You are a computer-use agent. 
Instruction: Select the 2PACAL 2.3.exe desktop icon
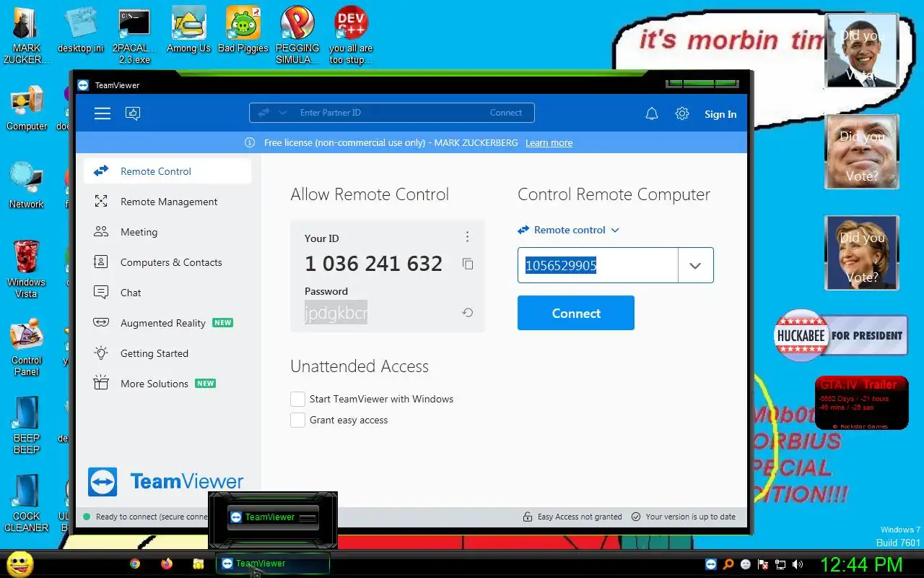coord(135,35)
